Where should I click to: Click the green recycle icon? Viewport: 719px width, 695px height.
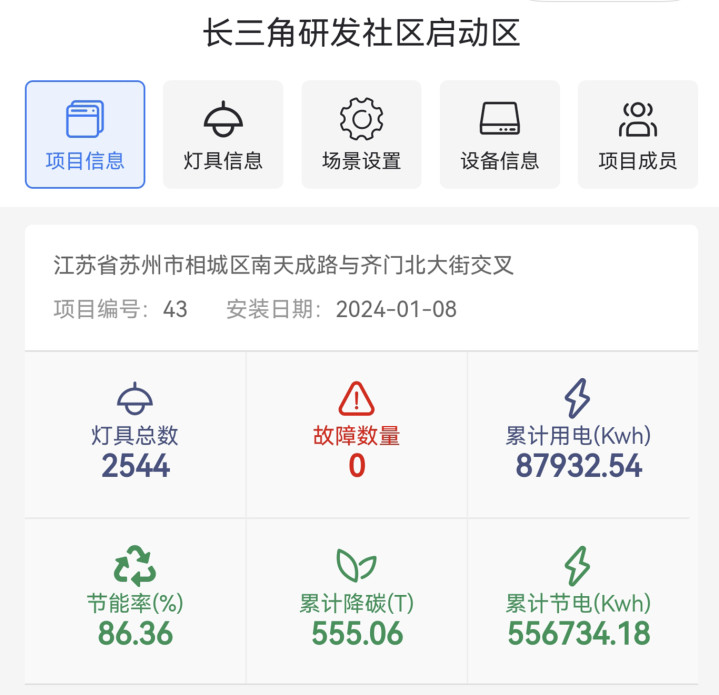[x=135, y=566]
